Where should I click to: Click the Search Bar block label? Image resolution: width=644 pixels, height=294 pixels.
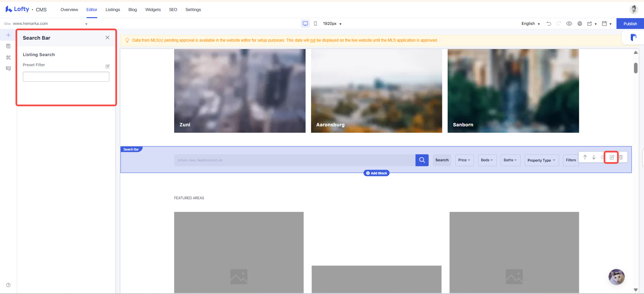(x=131, y=149)
